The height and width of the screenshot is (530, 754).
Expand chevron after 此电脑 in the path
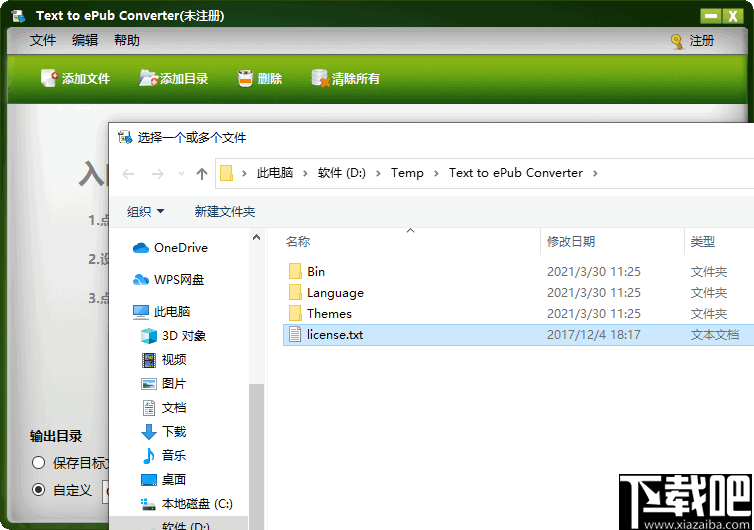pos(305,173)
